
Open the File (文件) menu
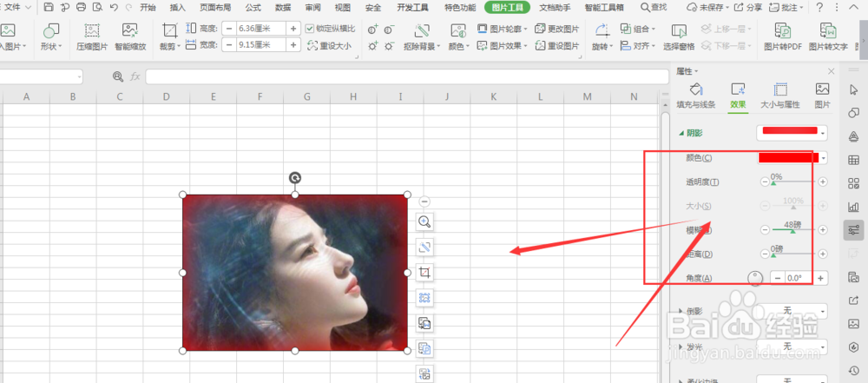tap(16, 7)
